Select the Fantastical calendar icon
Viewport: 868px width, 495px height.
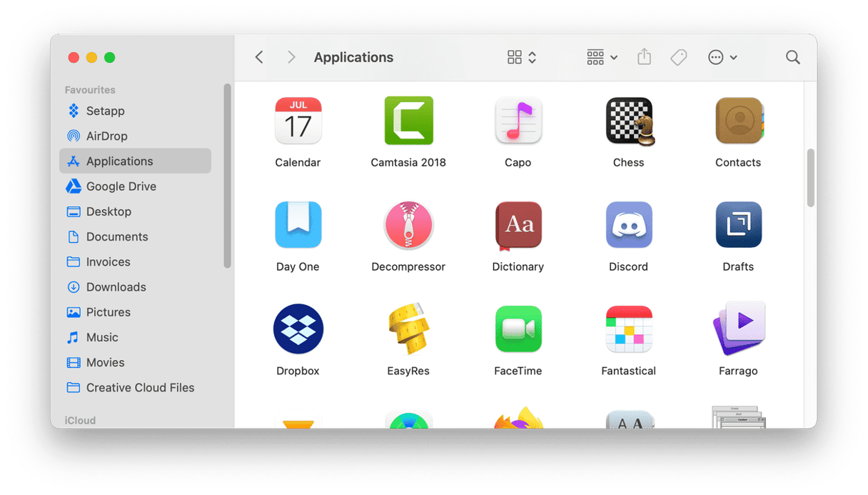click(628, 329)
